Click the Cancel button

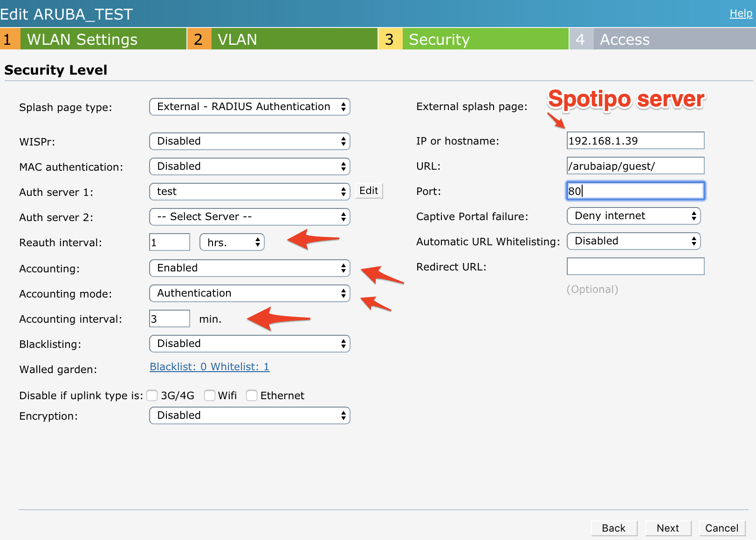tap(722, 528)
